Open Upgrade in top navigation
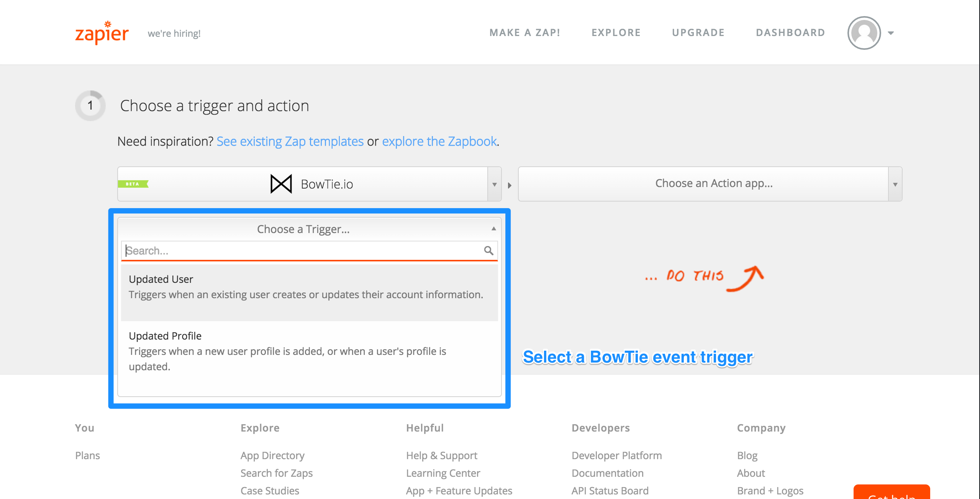Viewport: 980px width, 499px height. [698, 33]
